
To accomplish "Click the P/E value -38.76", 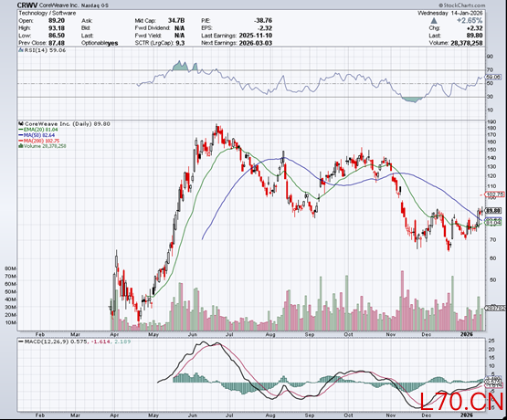I will pos(262,21).
